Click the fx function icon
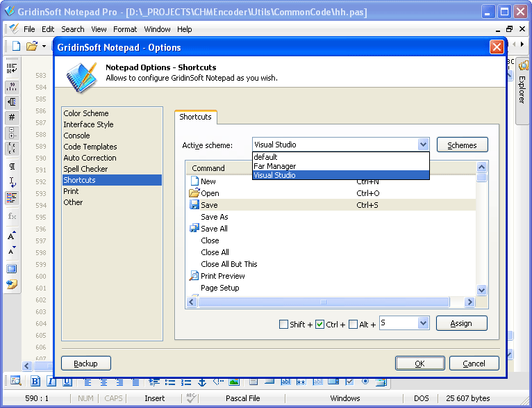532x408 pixels. [12, 216]
